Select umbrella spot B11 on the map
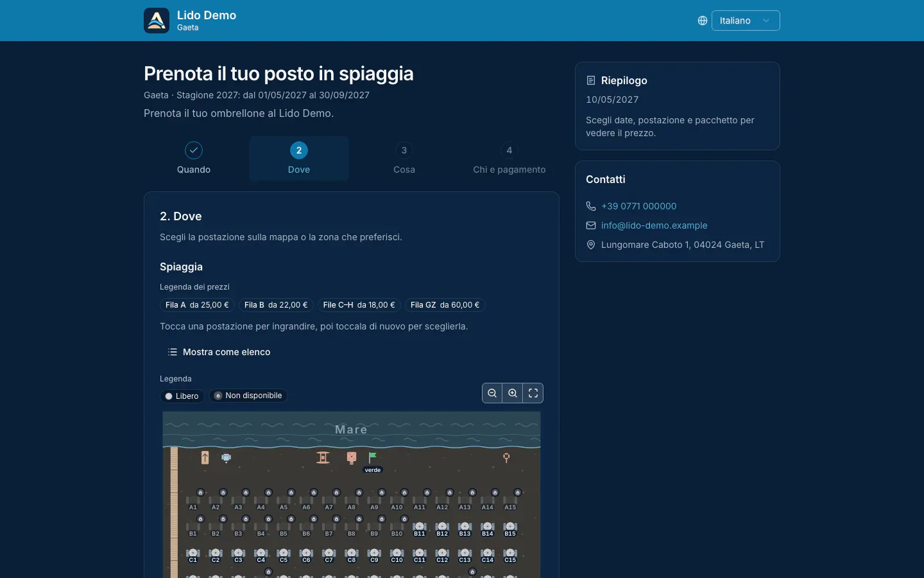Image resolution: width=924 pixels, height=578 pixels. (x=420, y=529)
